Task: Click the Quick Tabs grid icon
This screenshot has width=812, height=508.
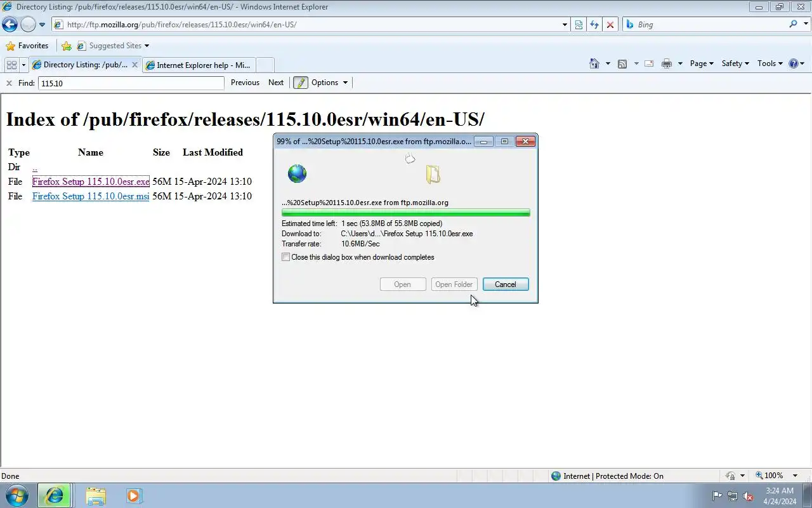Action: pyautogui.click(x=11, y=65)
